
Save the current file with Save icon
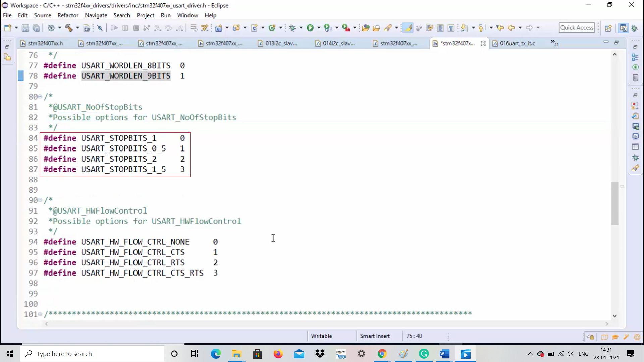point(25,28)
